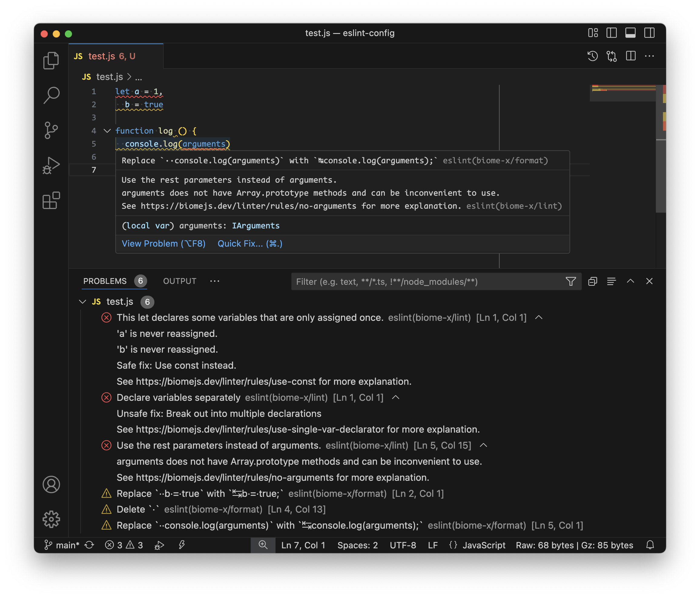Open the Explorer view in activity bar

point(51,61)
